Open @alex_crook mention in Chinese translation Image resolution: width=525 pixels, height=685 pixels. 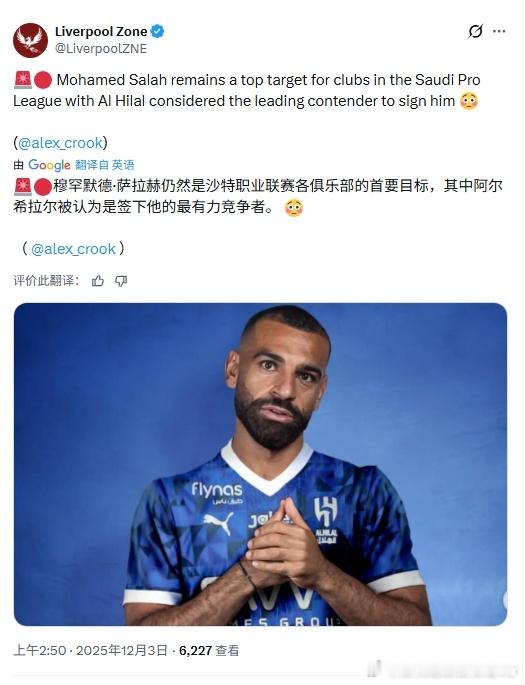73,249
